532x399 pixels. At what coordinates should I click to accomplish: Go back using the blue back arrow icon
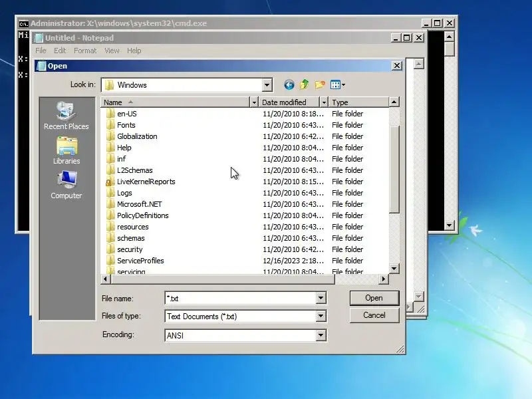[x=289, y=85]
